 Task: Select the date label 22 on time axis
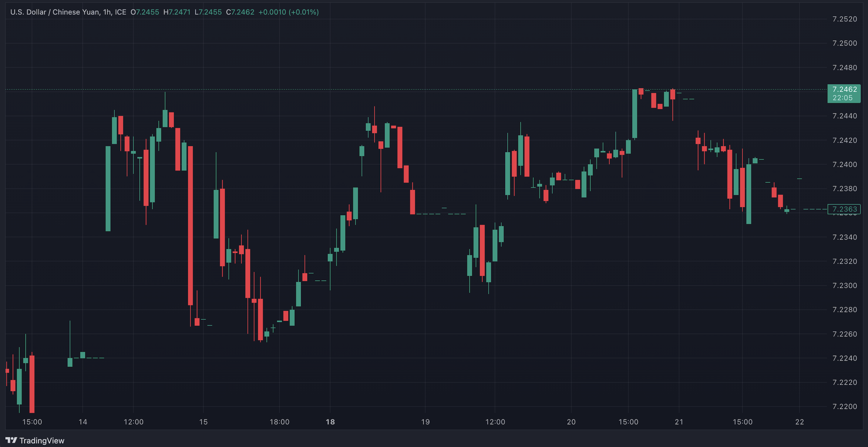[x=799, y=422]
